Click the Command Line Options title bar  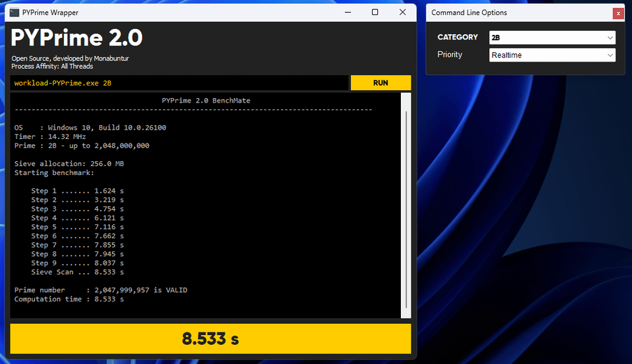tap(513, 13)
